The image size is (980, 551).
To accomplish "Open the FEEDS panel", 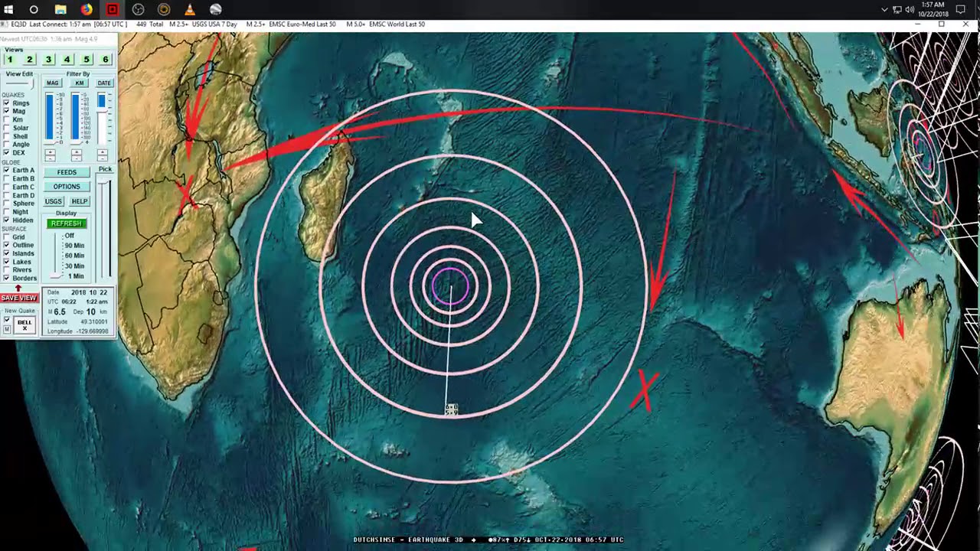I will tap(67, 172).
